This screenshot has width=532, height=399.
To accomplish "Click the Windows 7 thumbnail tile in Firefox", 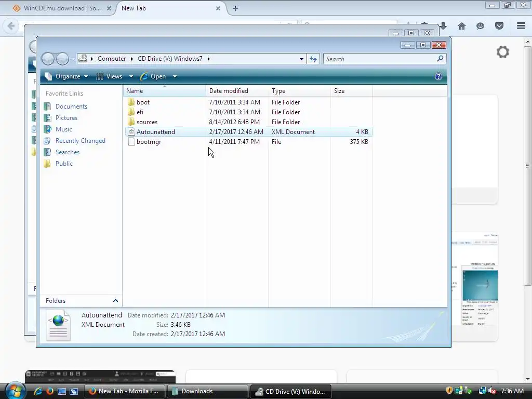I will 475,287.
